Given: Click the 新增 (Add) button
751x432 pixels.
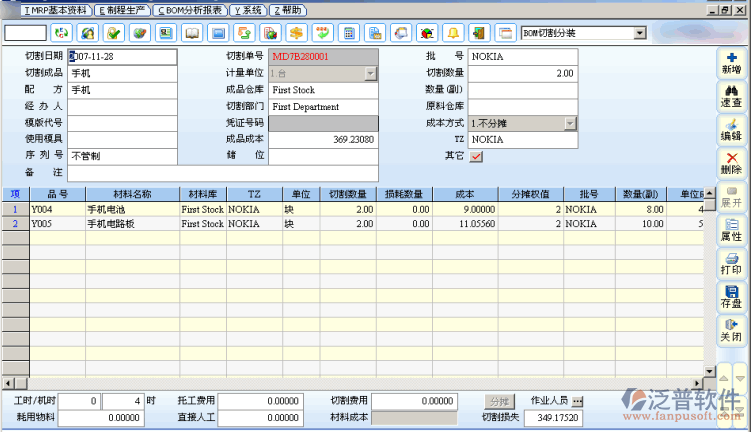Looking at the screenshot, I should [730, 63].
